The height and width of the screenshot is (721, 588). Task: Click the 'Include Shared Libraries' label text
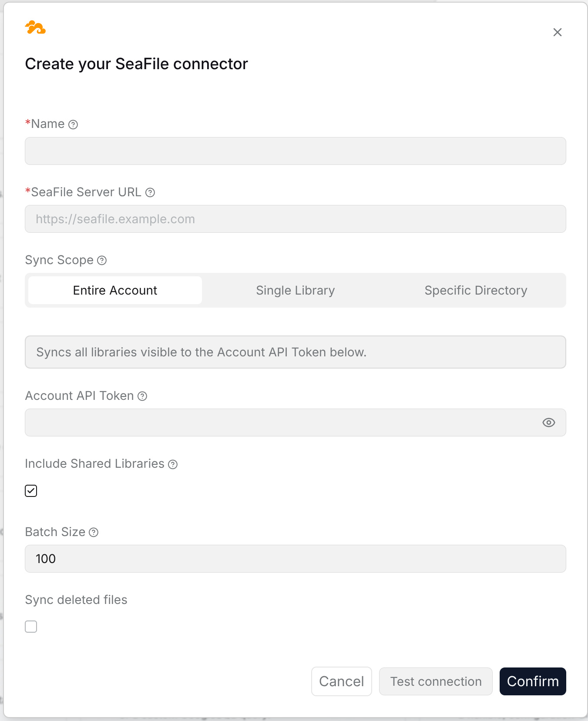[95, 464]
